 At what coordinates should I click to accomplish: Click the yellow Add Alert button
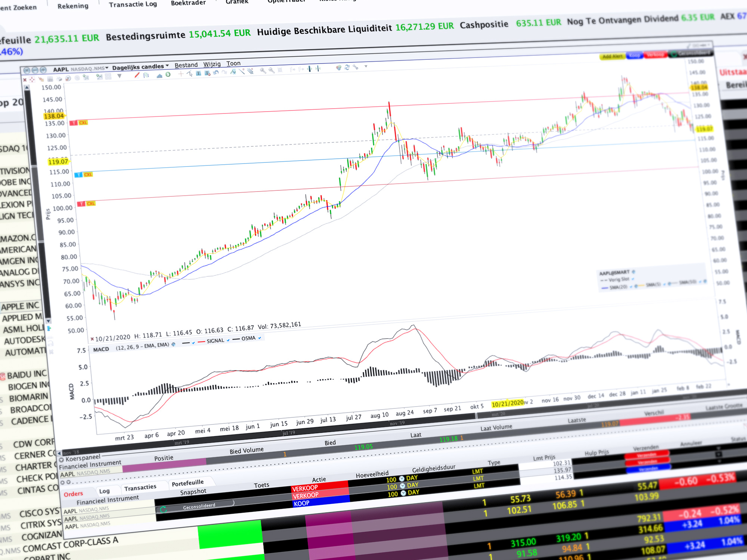point(613,56)
